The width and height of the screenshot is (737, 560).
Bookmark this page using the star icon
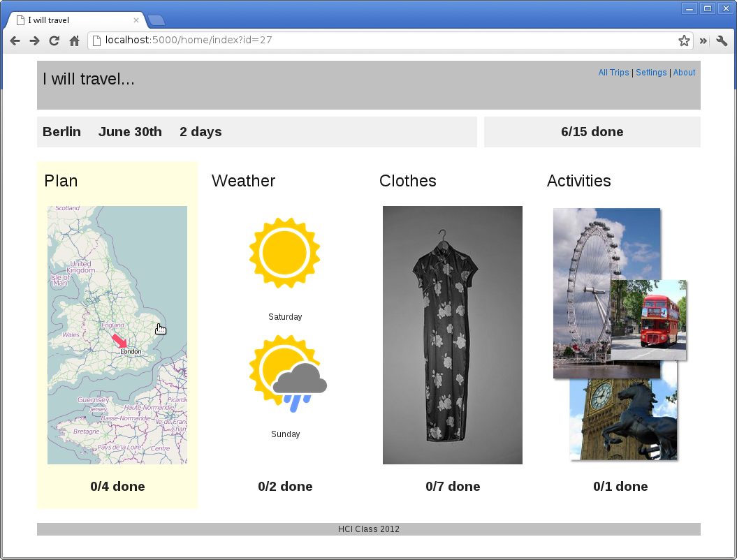[684, 40]
